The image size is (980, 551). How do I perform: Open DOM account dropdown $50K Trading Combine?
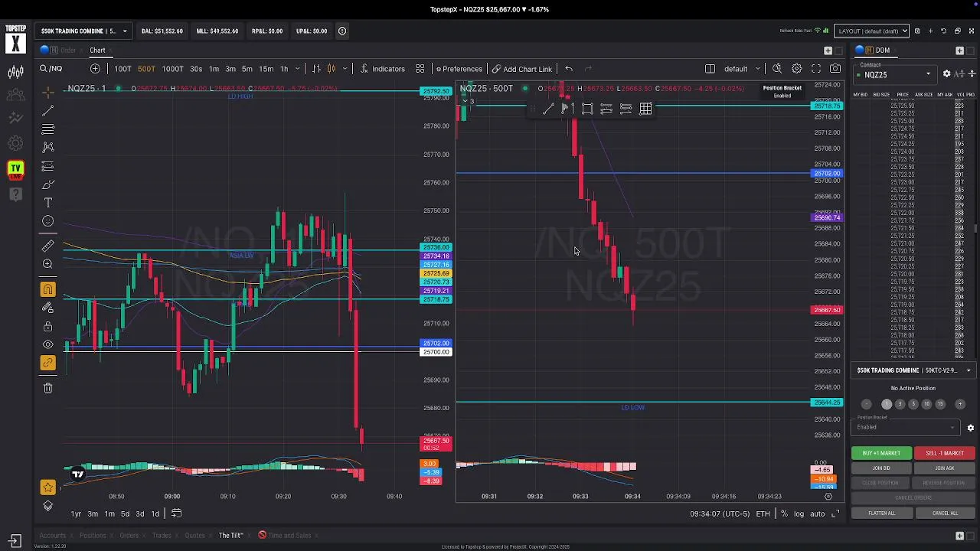point(913,370)
